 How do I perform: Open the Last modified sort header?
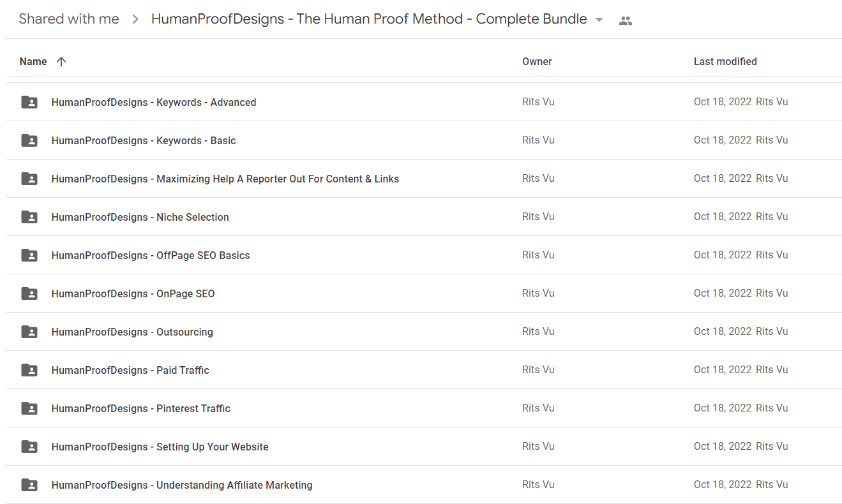pos(725,61)
